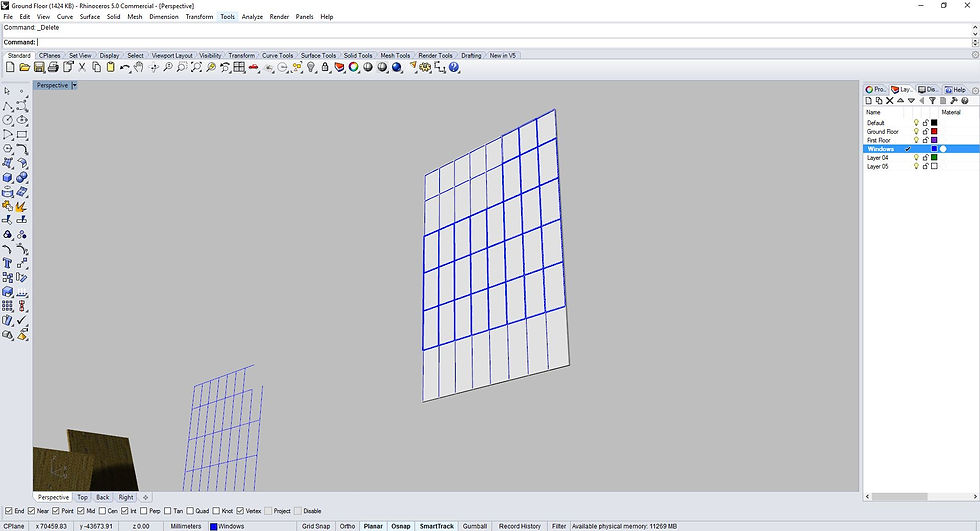Enable the Quad osnap checkbox
980x531 pixels.
pyautogui.click(x=190, y=511)
